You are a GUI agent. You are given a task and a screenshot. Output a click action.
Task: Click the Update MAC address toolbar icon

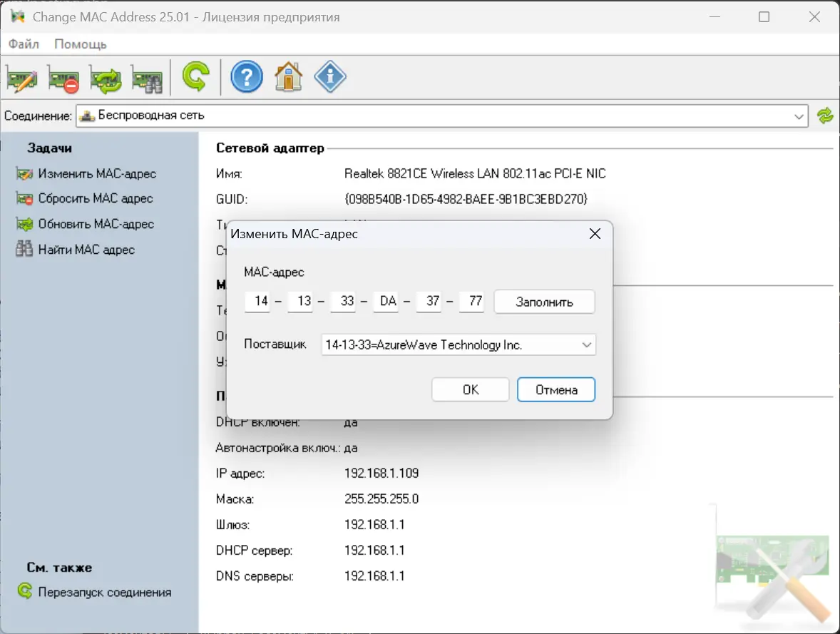[105, 79]
